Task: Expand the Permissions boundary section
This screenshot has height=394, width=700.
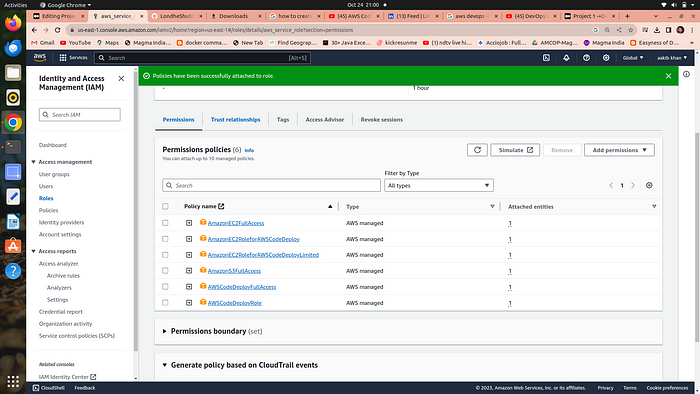Action: 164,331
